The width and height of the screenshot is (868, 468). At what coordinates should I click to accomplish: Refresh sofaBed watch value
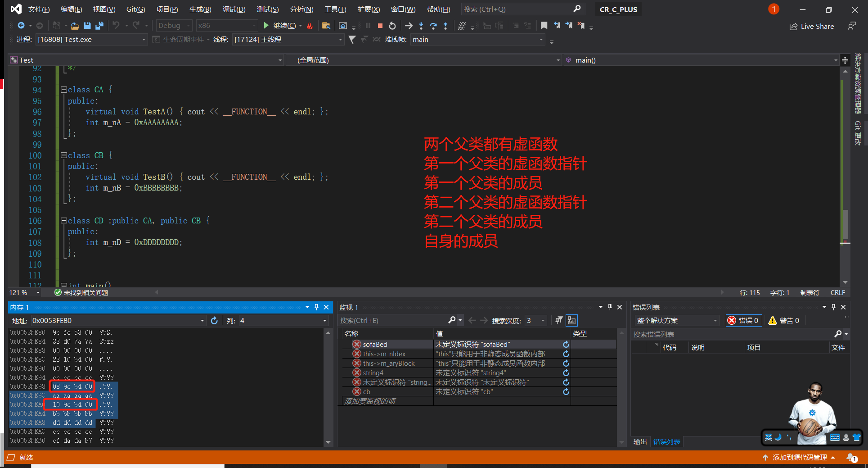click(566, 345)
